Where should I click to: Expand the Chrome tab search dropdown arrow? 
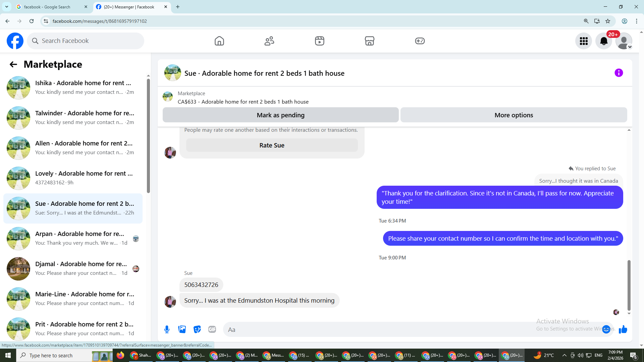click(x=7, y=7)
